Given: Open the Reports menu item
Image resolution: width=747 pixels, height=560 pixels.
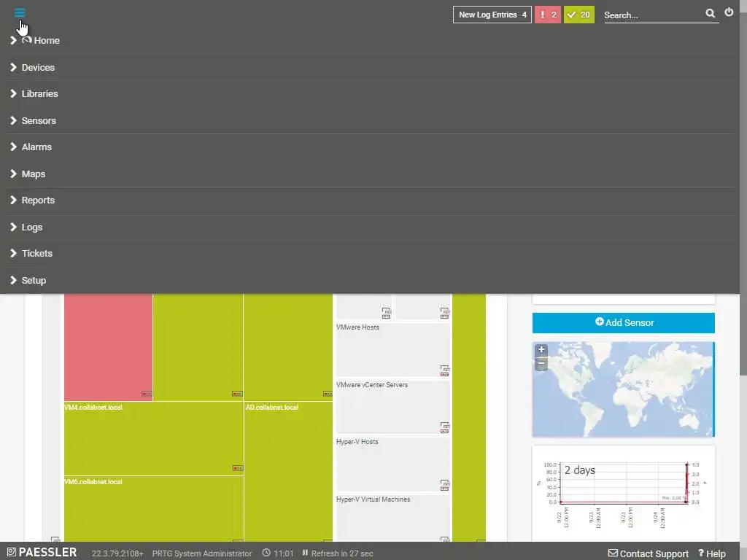Looking at the screenshot, I should (x=38, y=201).
